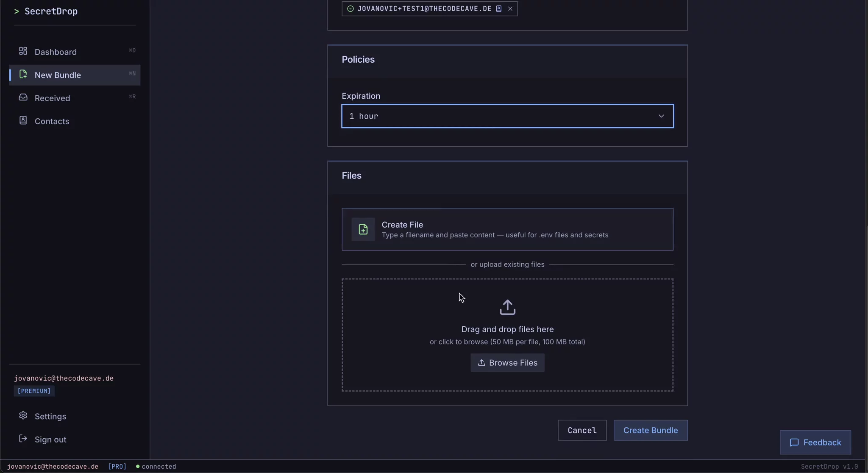Click the Create File description text

pyautogui.click(x=495, y=235)
